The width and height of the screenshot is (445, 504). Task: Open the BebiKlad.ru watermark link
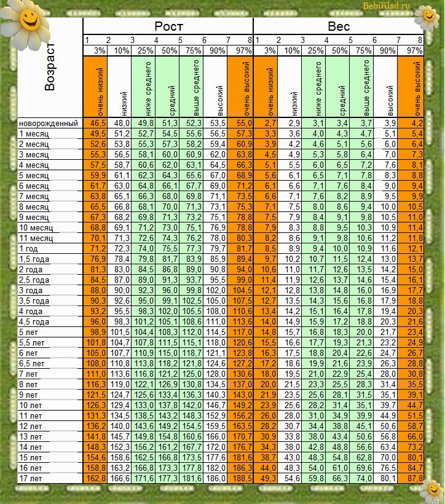click(386, 6)
